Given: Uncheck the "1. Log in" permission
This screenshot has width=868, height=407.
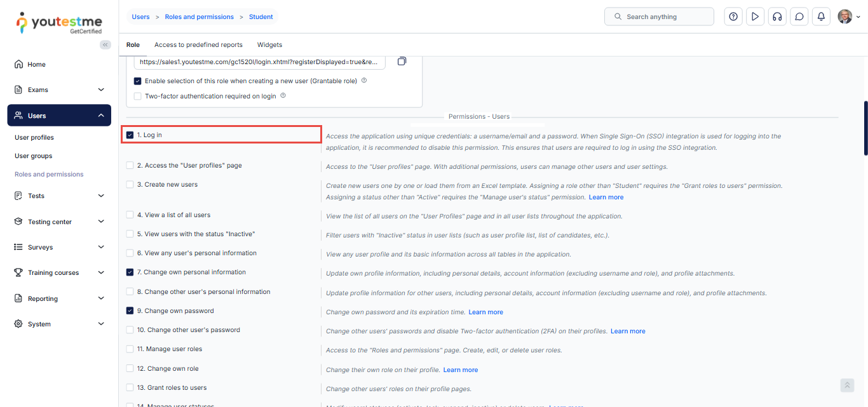Looking at the screenshot, I should click(130, 135).
